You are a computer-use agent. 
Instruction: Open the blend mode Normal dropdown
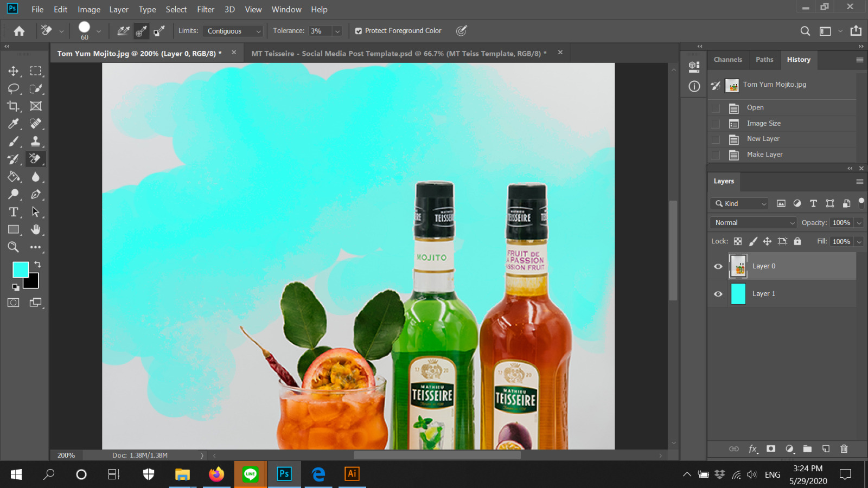coord(753,223)
